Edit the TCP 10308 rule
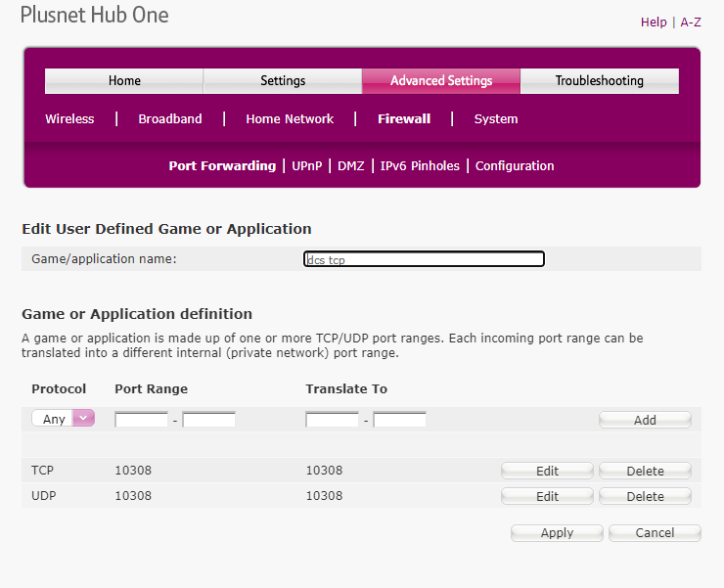Image resolution: width=724 pixels, height=588 pixels. 547,471
